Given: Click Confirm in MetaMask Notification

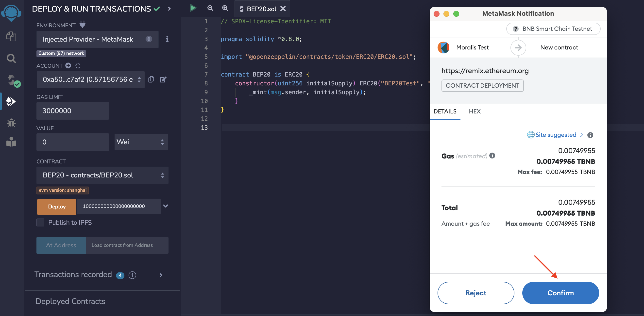Looking at the screenshot, I should click(560, 293).
